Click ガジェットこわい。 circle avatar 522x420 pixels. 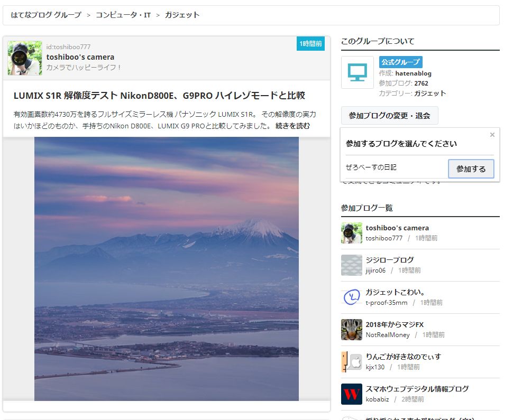click(352, 297)
